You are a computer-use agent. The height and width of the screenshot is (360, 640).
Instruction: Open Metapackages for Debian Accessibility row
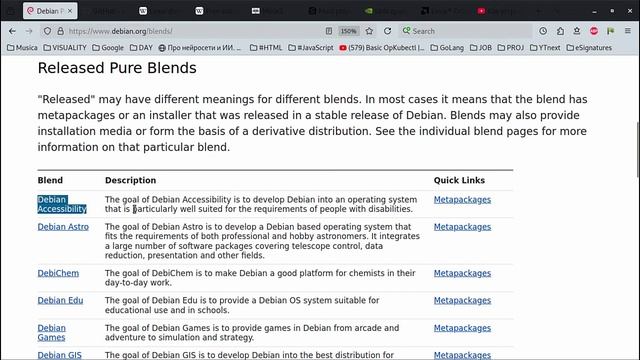[x=462, y=200]
